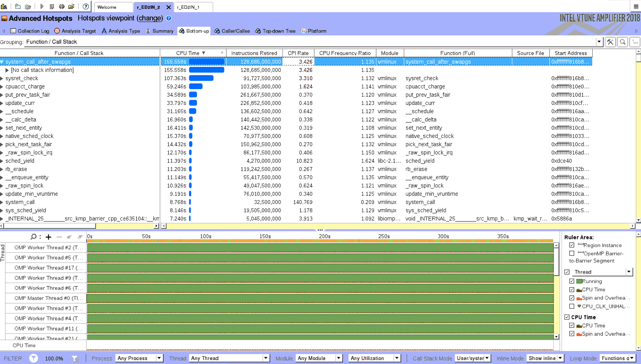This screenshot has height=364, width=641.
Task: Click the change viewpoint link
Action: (x=150, y=18)
